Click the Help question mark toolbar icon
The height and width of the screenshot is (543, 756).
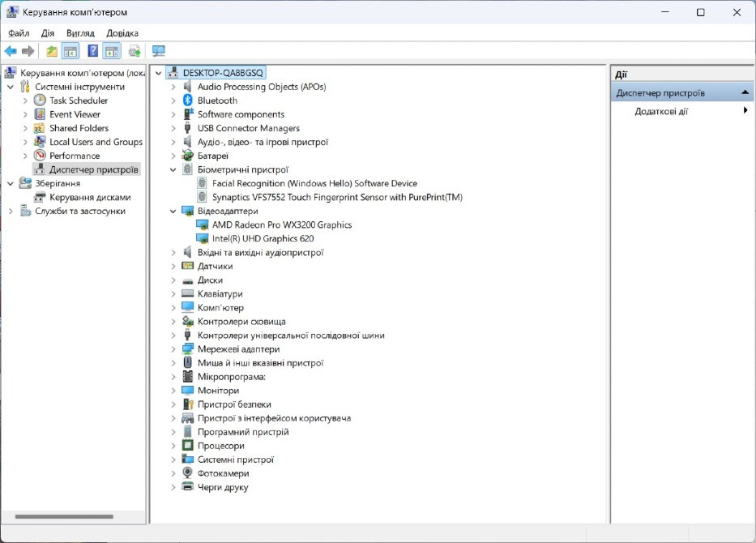[x=93, y=51]
